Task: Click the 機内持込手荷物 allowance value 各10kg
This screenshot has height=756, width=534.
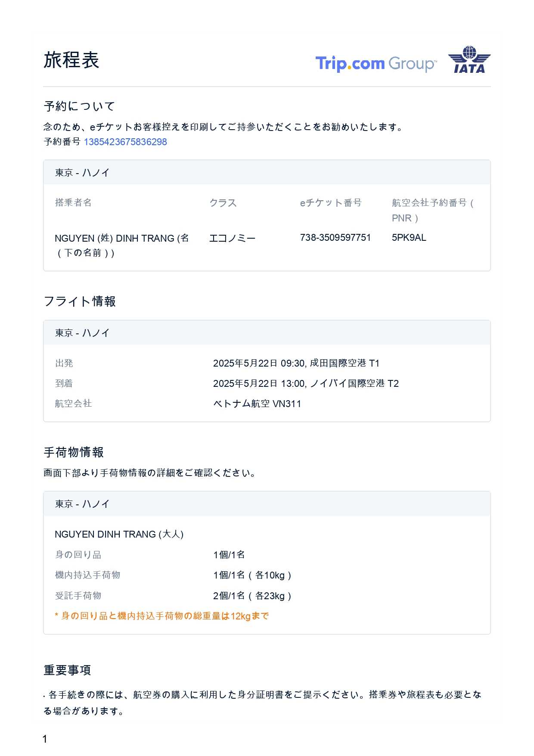Action: pyautogui.click(x=252, y=575)
